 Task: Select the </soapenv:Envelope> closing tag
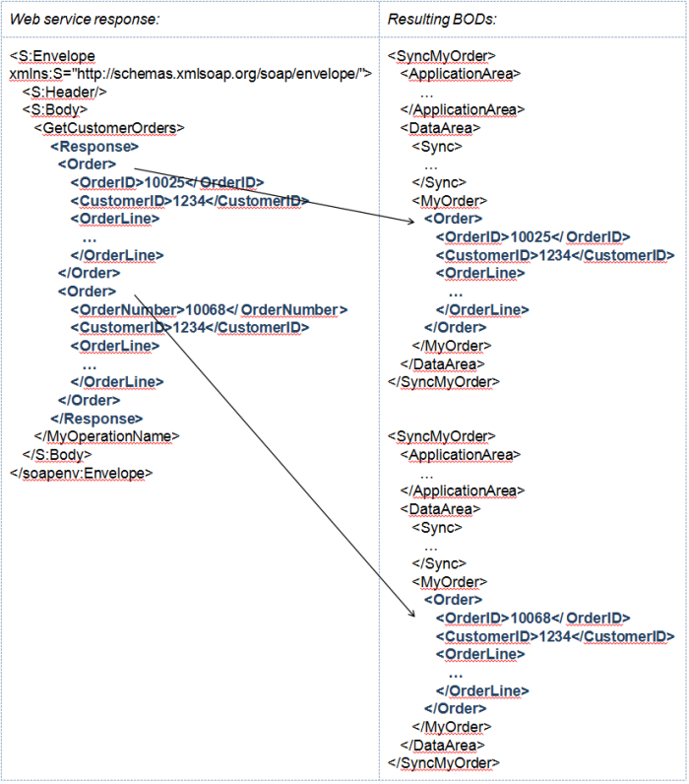[81, 472]
